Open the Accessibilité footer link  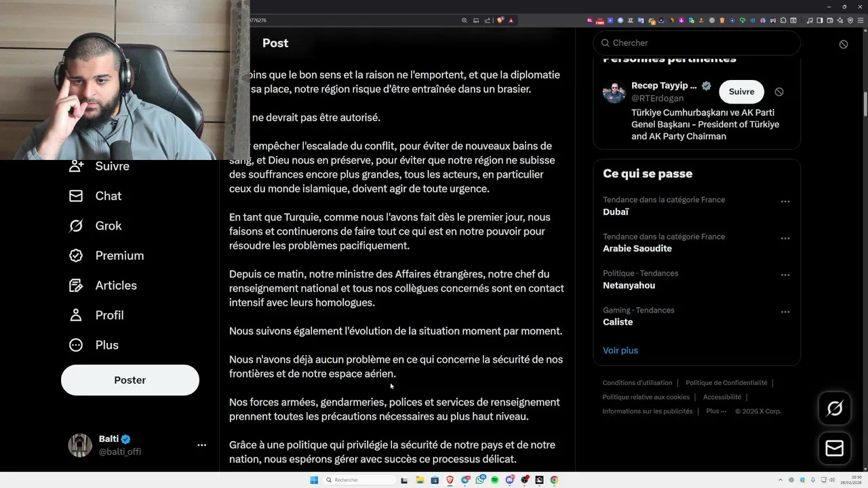(722, 397)
